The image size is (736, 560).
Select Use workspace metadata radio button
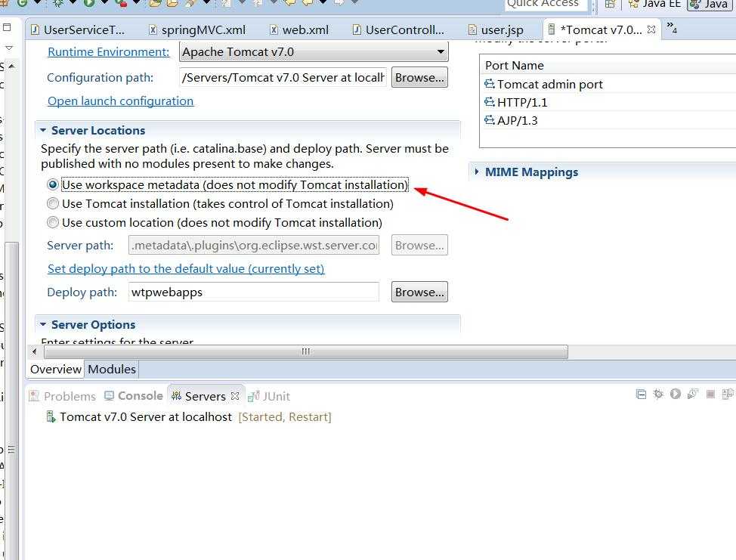pyautogui.click(x=53, y=185)
